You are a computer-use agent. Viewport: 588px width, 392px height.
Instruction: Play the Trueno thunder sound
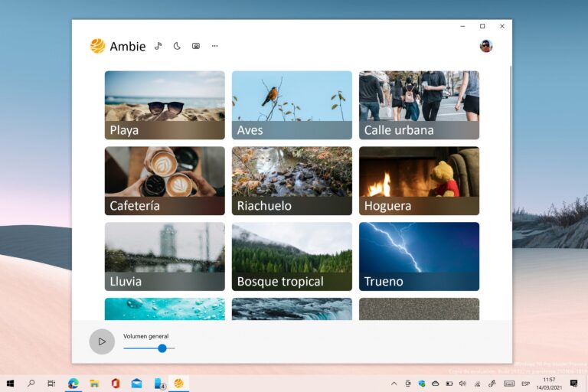point(419,256)
